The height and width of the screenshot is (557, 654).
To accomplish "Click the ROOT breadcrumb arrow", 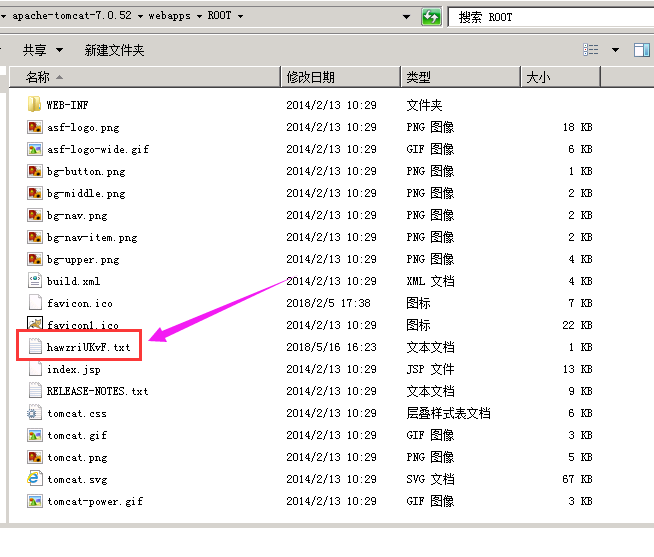I will [240, 17].
